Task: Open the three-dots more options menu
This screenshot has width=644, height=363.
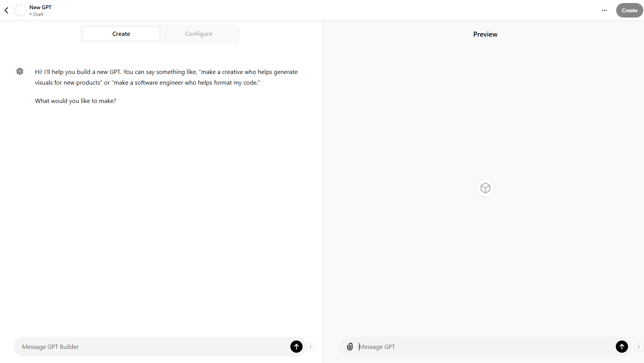Action: click(x=604, y=10)
